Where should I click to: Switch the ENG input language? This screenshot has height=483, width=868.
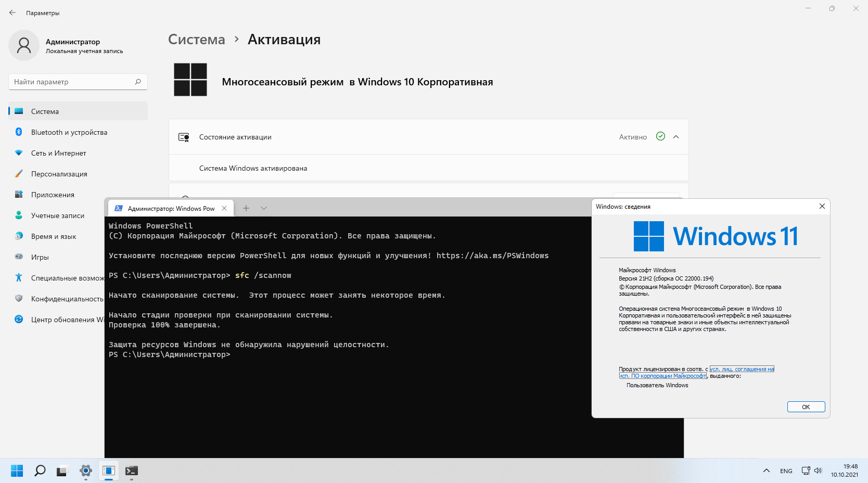tap(786, 471)
